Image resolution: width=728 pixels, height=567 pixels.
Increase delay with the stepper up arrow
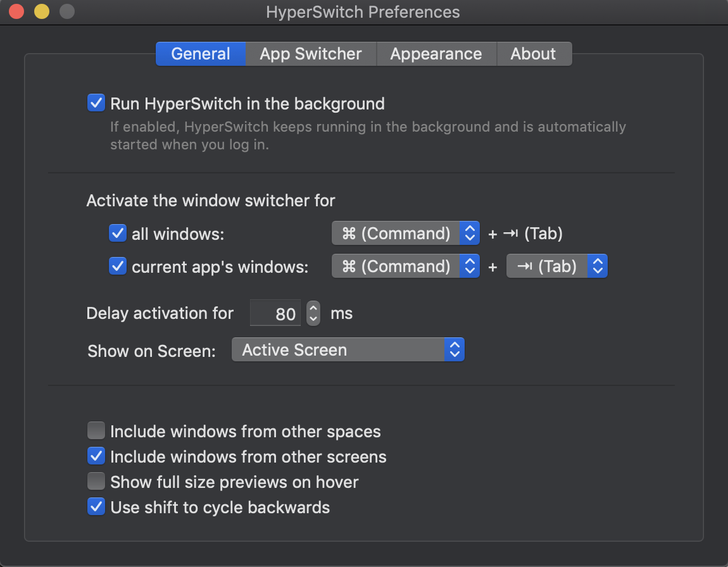[313, 307]
